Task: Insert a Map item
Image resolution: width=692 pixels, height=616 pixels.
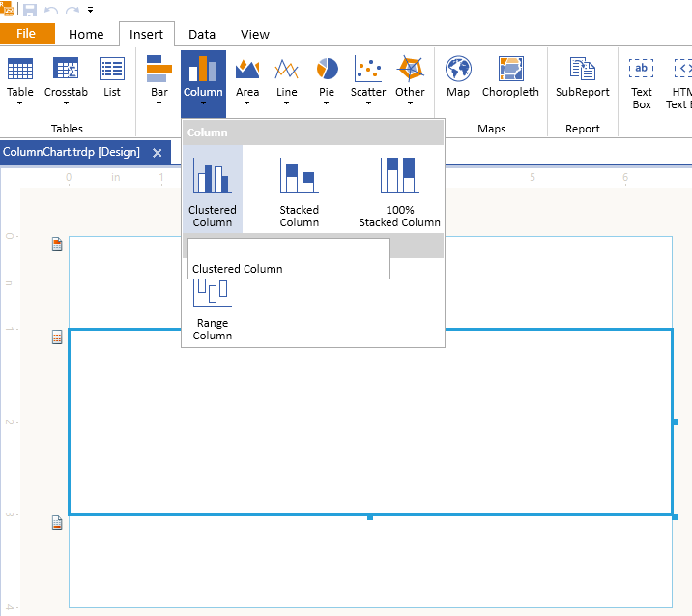Action: [x=458, y=76]
